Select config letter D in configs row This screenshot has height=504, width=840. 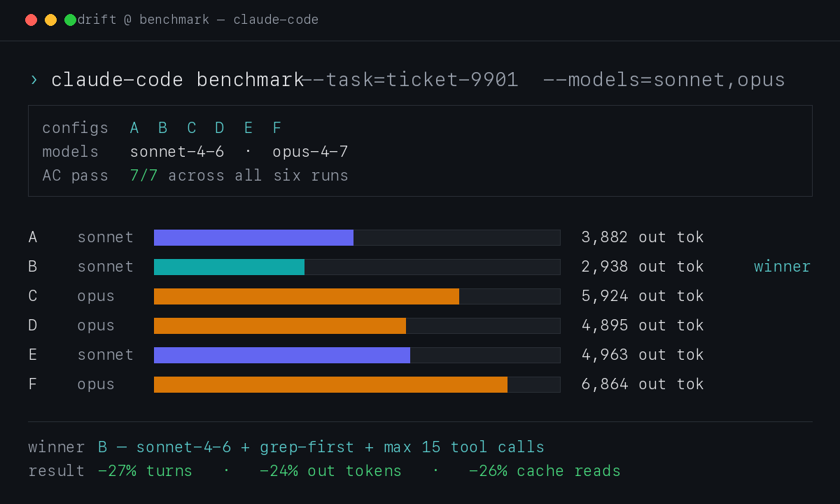point(220,128)
